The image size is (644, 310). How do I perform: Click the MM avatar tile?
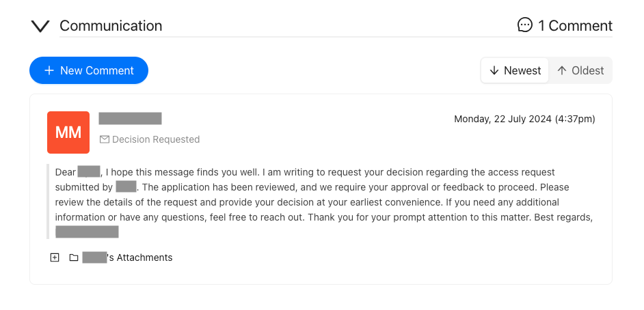68,132
